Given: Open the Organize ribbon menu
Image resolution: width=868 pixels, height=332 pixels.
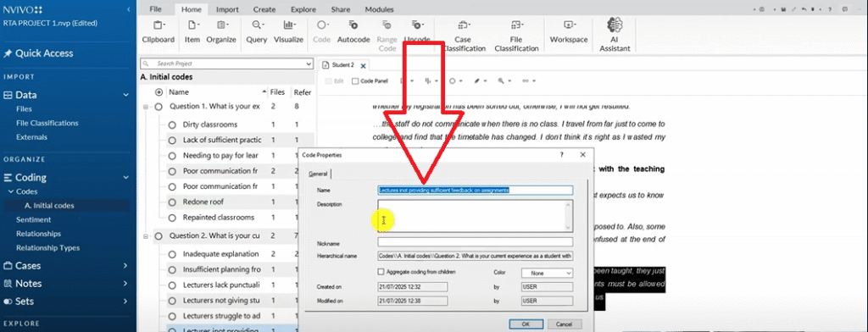Looking at the screenshot, I should 221,31.
